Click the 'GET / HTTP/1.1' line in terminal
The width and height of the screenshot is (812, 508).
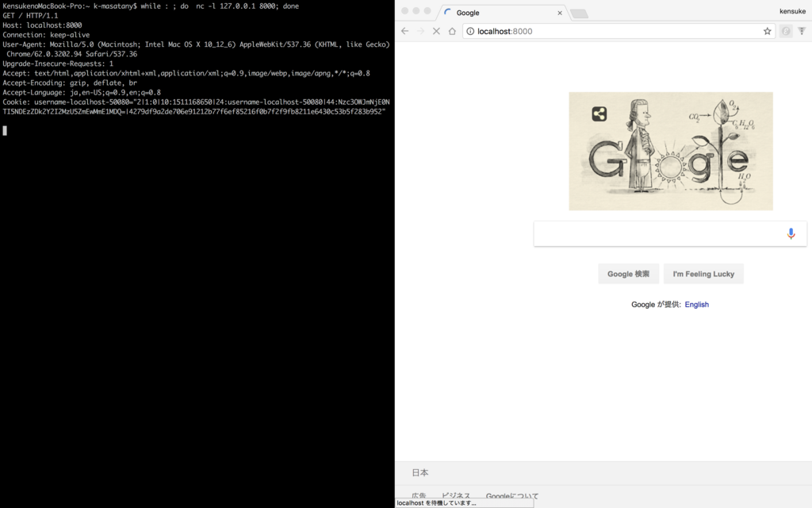click(x=30, y=16)
